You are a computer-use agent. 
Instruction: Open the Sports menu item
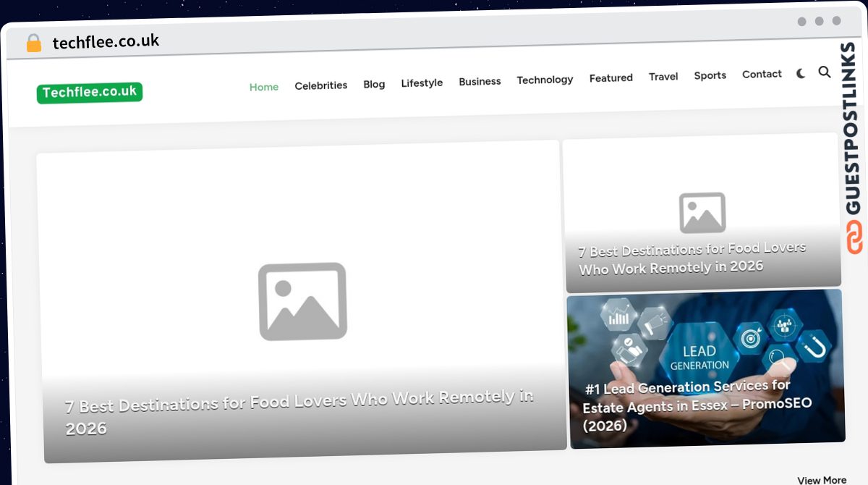pyautogui.click(x=710, y=75)
